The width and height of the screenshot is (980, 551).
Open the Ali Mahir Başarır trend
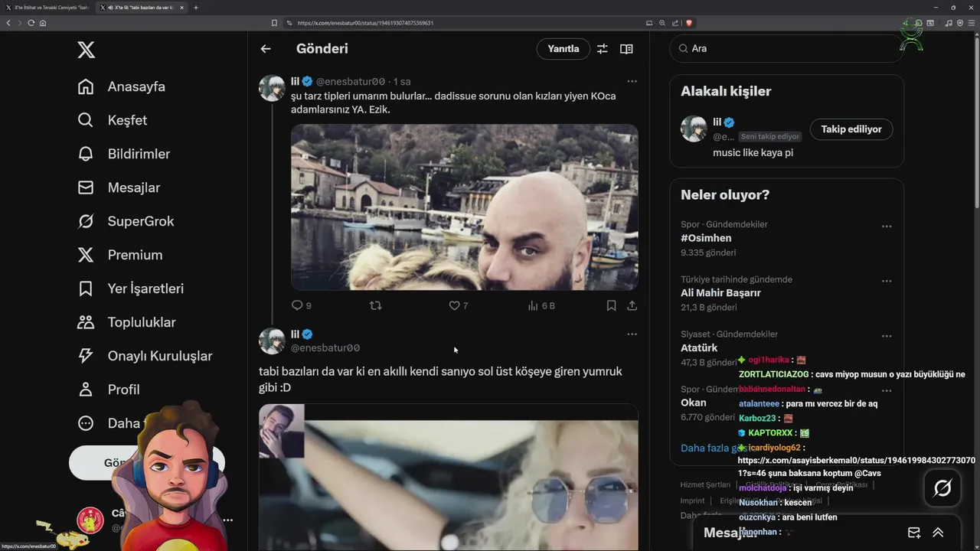(x=720, y=292)
